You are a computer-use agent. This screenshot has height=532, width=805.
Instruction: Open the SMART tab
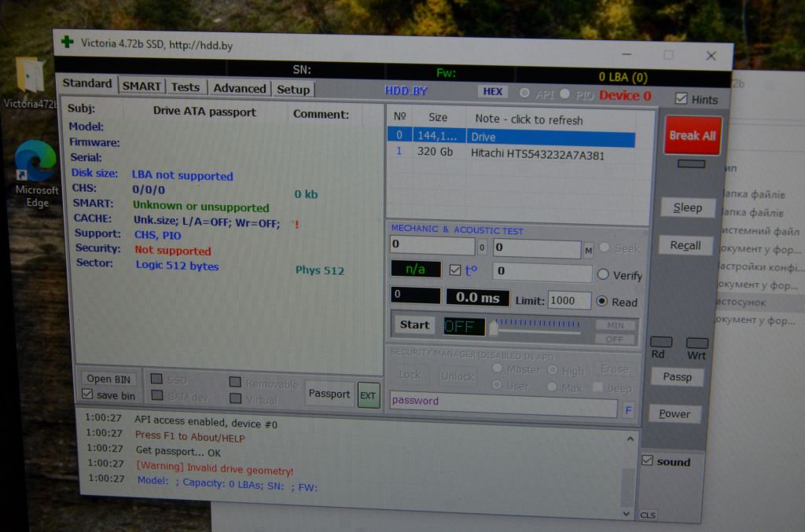click(x=142, y=86)
